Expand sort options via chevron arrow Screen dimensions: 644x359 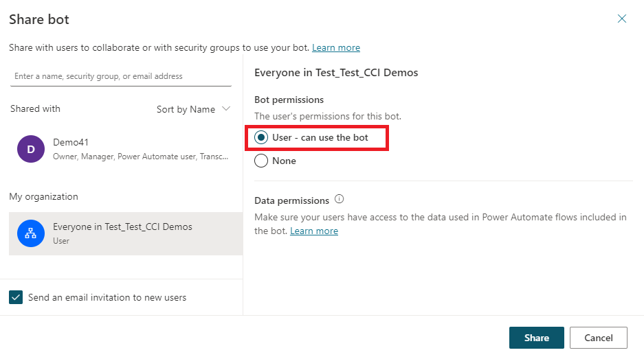pos(226,108)
